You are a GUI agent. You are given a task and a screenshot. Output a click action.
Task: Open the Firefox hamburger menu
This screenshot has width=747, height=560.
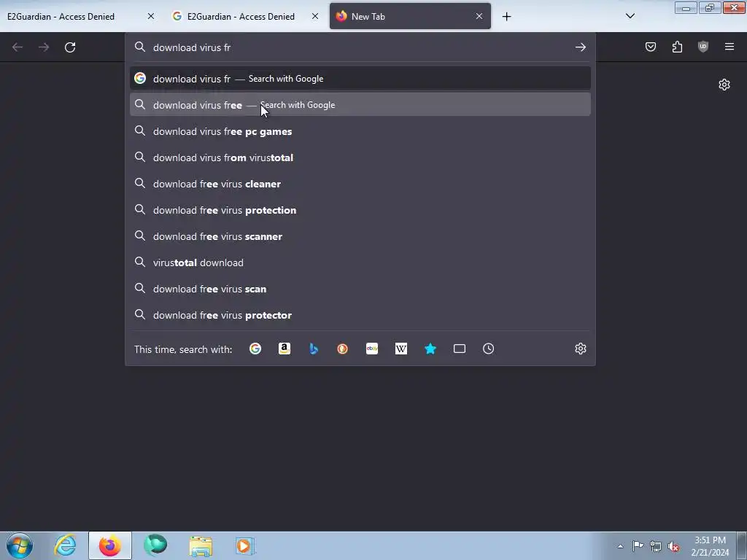pos(729,47)
